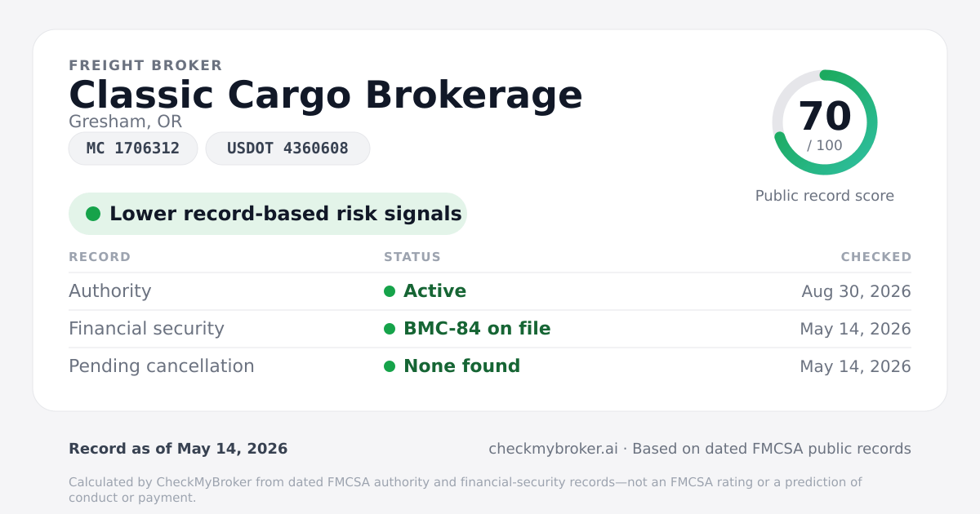Click the Gresham, OR location text
Screen dimensions: 980x514
pos(125,122)
